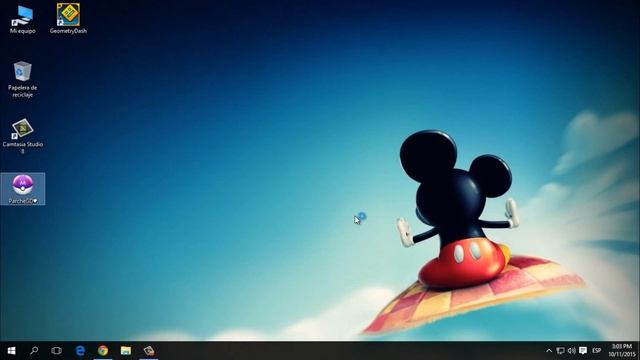Open the volume control tray icon
The height and width of the screenshot is (360, 640).
pos(571,351)
